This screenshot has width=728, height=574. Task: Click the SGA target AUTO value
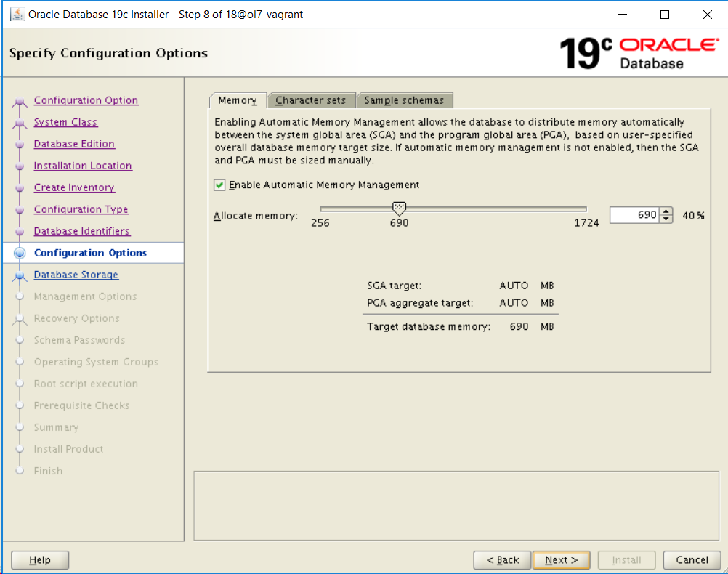[x=514, y=286]
